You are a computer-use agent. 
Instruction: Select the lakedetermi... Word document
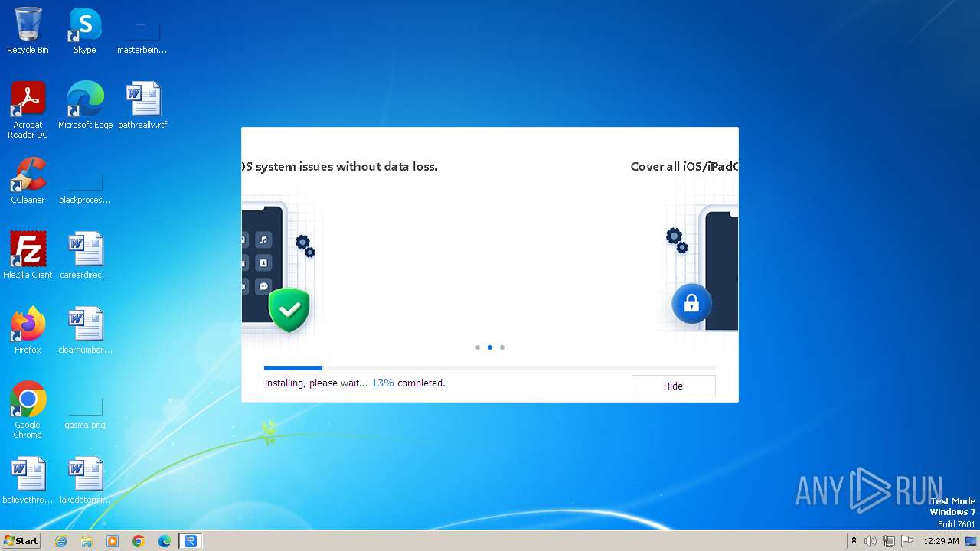(x=85, y=481)
